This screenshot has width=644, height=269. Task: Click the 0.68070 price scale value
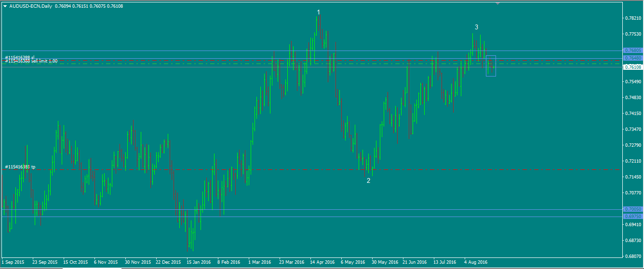[632, 256]
